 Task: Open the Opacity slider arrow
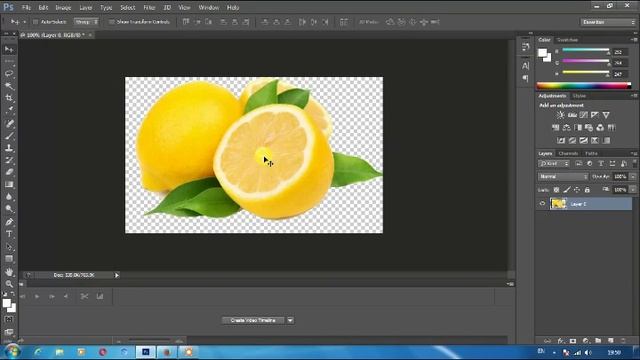(x=633, y=177)
